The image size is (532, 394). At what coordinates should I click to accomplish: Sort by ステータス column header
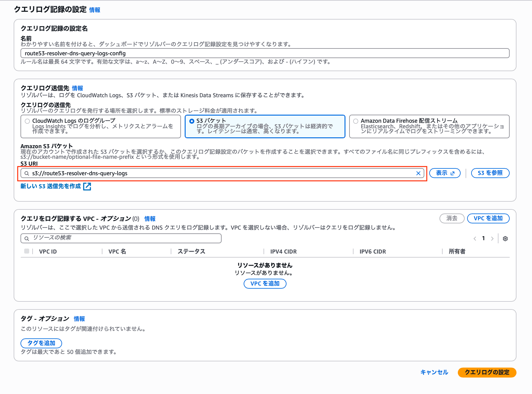pos(192,252)
